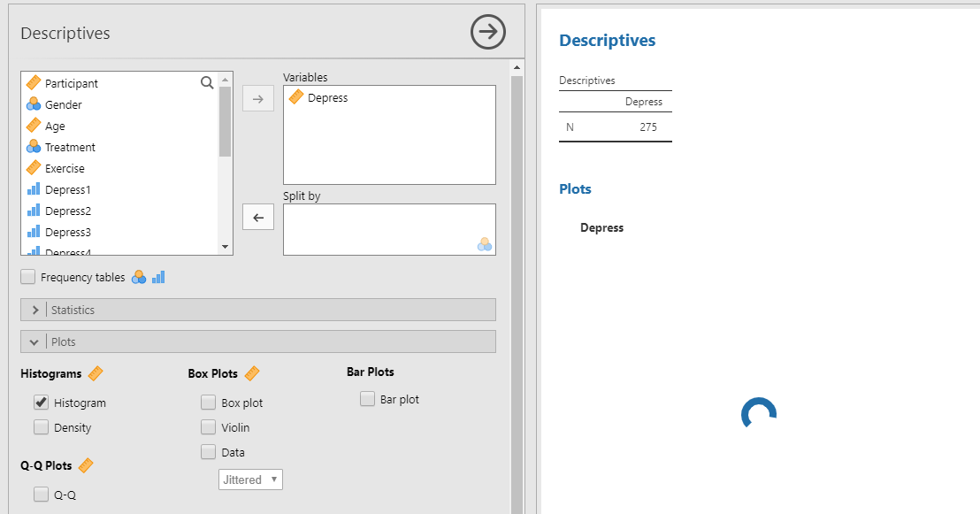
Task: Tick the Violin checkbox
Action: coord(208,427)
